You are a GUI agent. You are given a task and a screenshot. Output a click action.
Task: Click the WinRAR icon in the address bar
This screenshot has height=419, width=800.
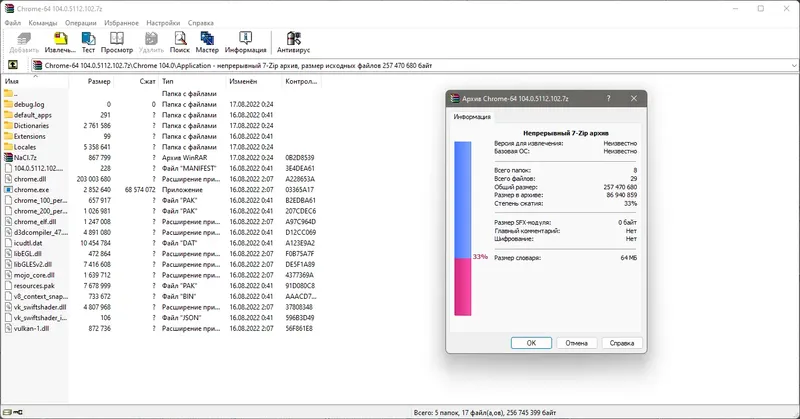(x=37, y=65)
